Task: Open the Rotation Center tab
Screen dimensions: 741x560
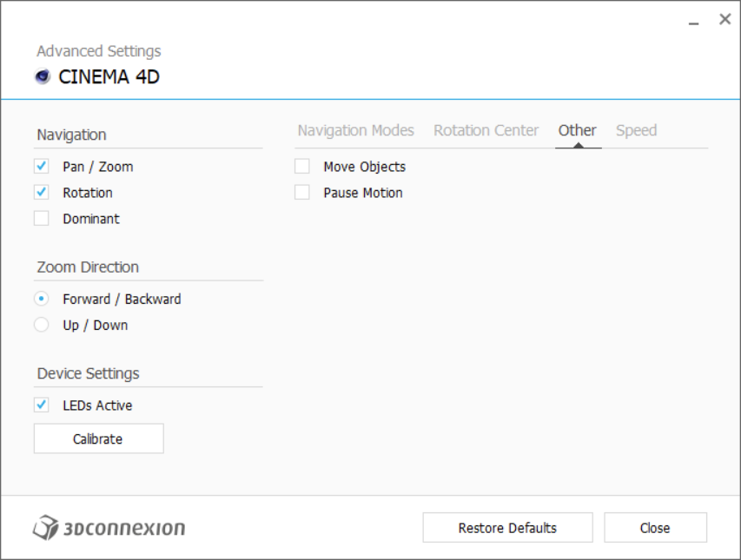Action: point(486,130)
